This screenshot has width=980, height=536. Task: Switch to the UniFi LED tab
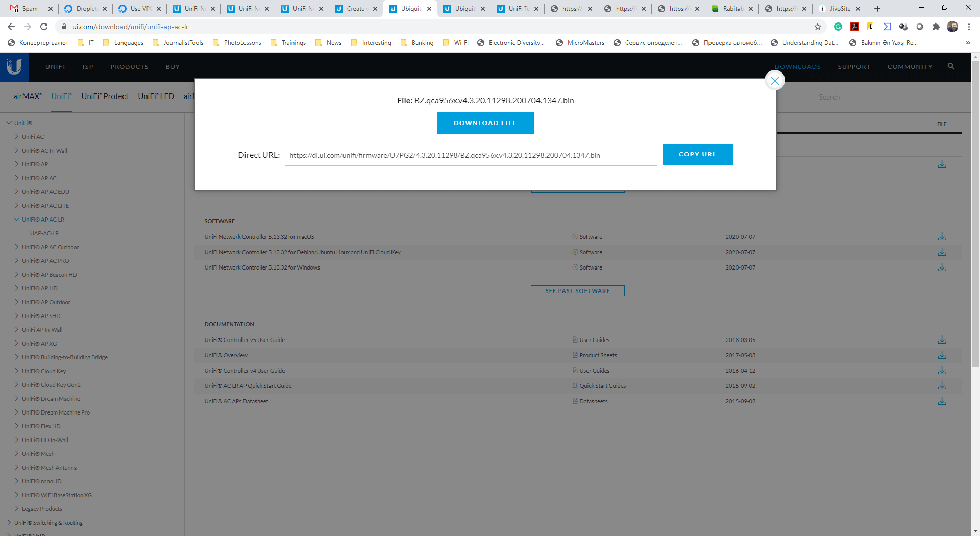tap(156, 96)
